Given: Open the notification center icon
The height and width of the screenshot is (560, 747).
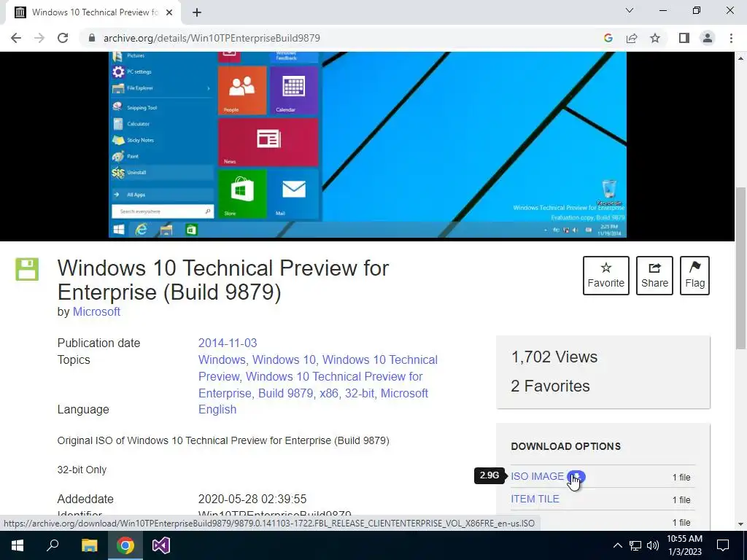Looking at the screenshot, I should pyautogui.click(x=723, y=545).
